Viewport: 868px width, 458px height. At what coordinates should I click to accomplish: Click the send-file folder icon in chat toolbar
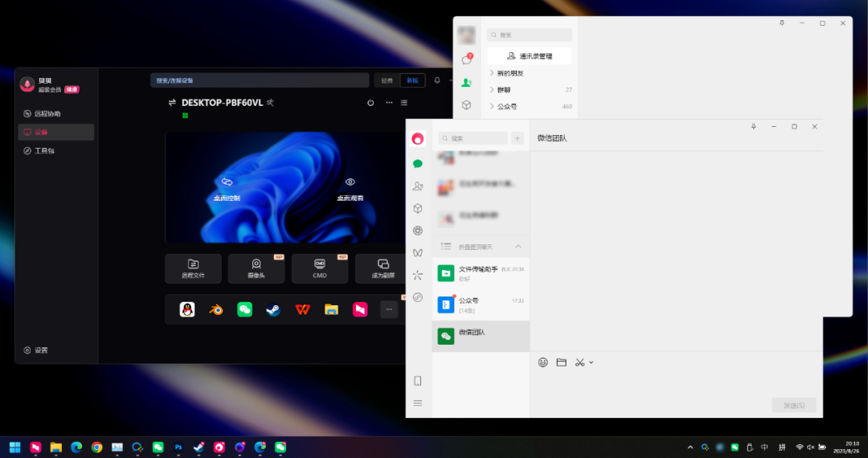coord(561,362)
